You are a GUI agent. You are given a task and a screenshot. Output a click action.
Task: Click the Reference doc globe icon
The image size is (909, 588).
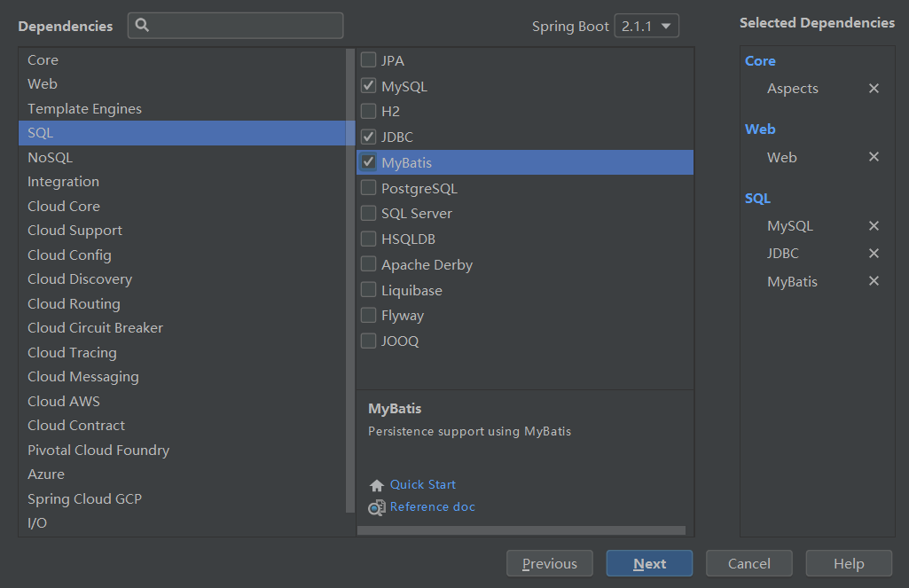[x=377, y=508]
